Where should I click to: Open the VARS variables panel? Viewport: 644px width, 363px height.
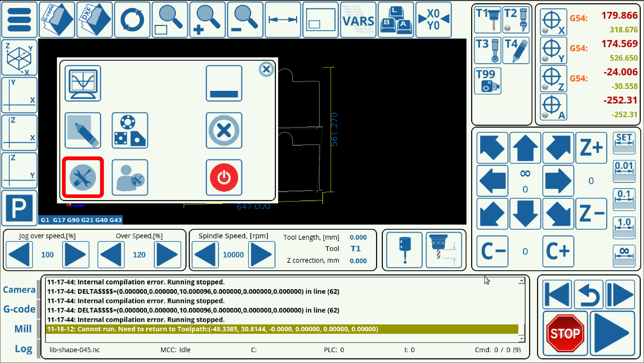[x=358, y=20]
